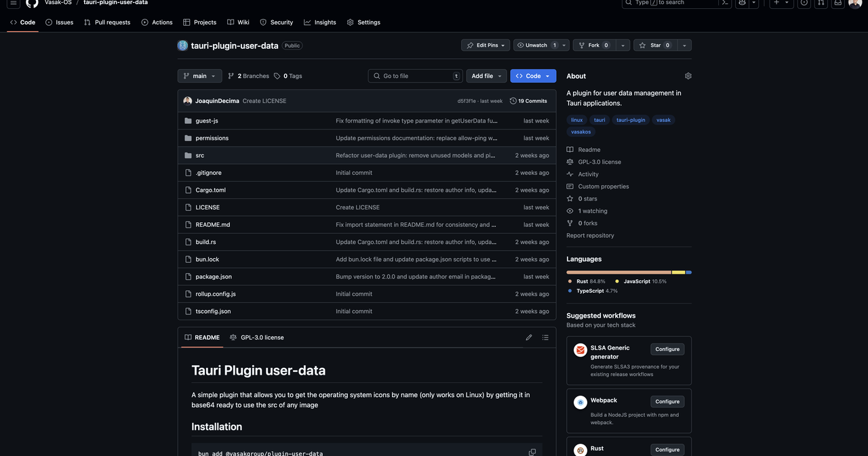The width and height of the screenshot is (868, 456).
Task: Click the .gitignore file icon
Action: (x=189, y=173)
